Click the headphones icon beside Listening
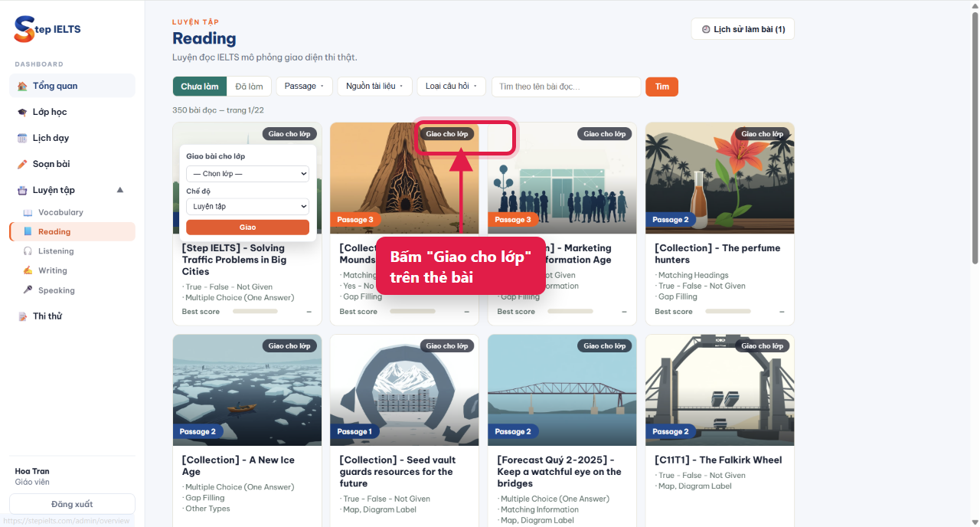The width and height of the screenshot is (980, 527). (28, 251)
